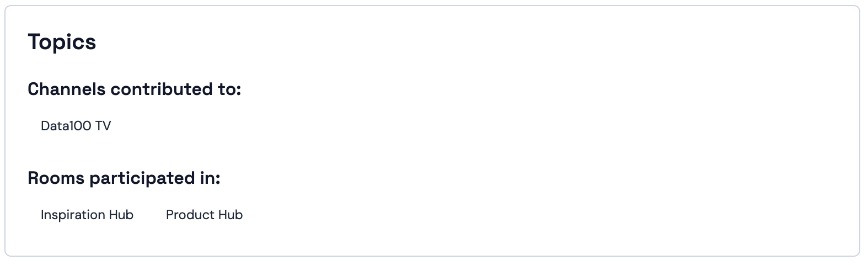Click the 'Rooms participated in:' label
The height and width of the screenshot is (265, 868).
click(x=124, y=178)
